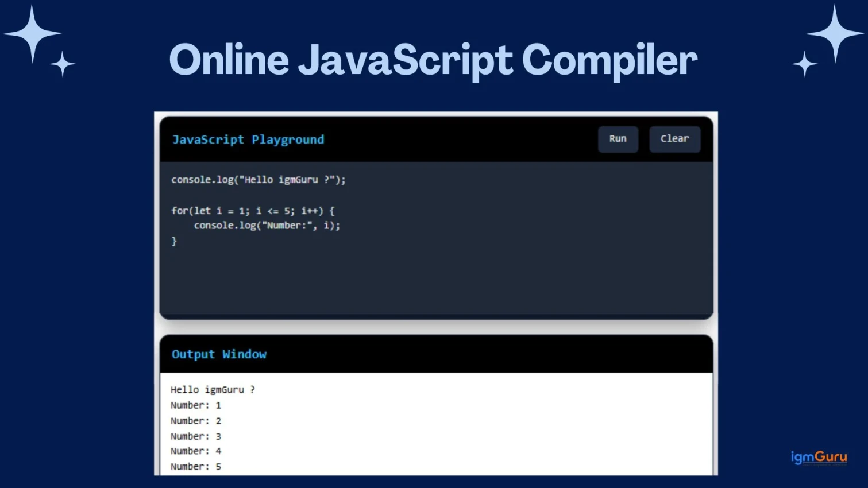Image resolution: width=868 pixels, height=488 pixels.
Task: Click the for loop line in editor
Action: pos(253,211)
